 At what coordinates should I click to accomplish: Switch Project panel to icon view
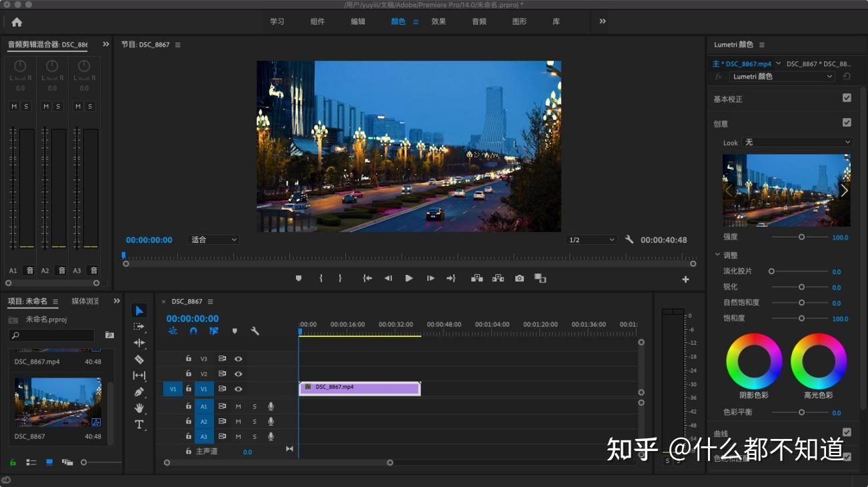pos(49,462)
